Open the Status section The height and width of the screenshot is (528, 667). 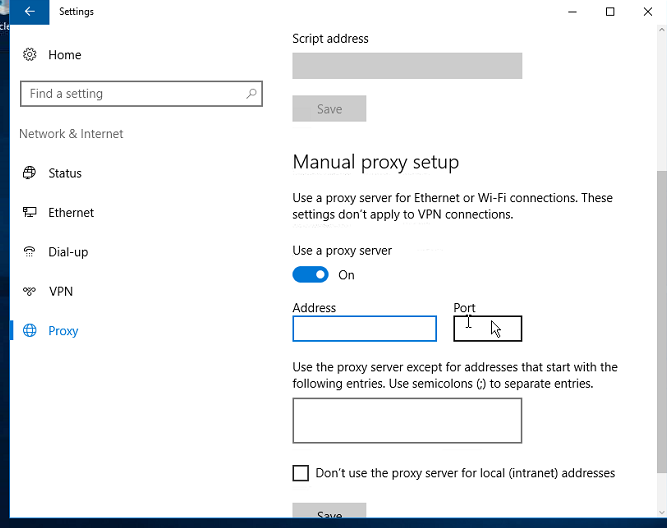click(65, 173)
